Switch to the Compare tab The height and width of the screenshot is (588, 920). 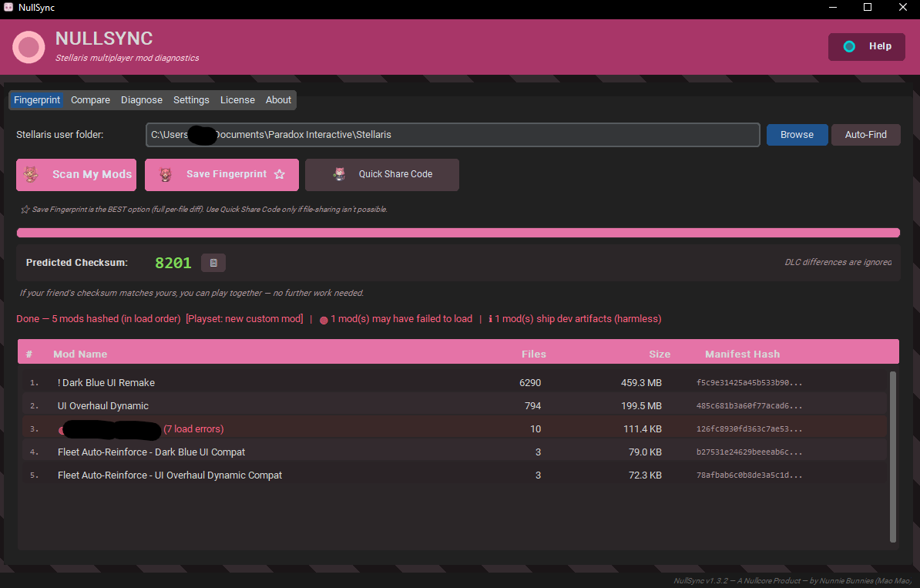(90, 99)
